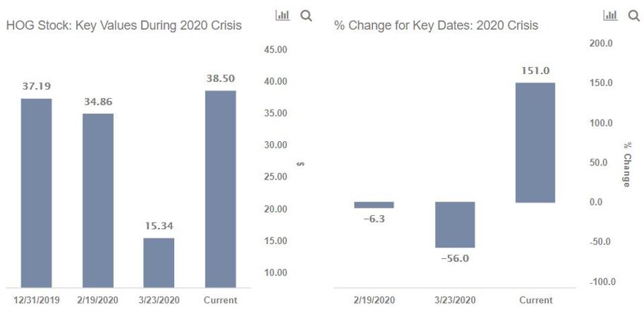Viewport: 644px width, 314px height.
Task: Click the 15.34 data label
Action: click(159, 226)
